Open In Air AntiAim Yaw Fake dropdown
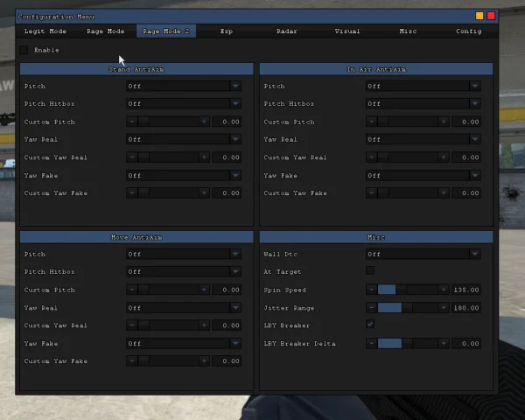 pos(423,175)
